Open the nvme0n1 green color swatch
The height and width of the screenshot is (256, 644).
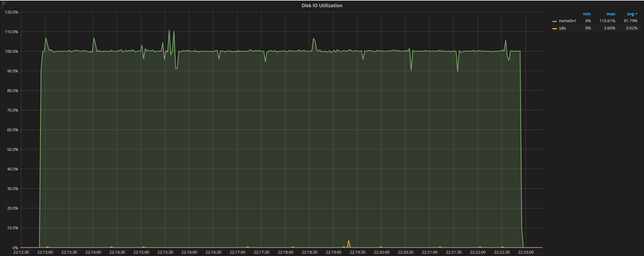[x=554, y=21]
